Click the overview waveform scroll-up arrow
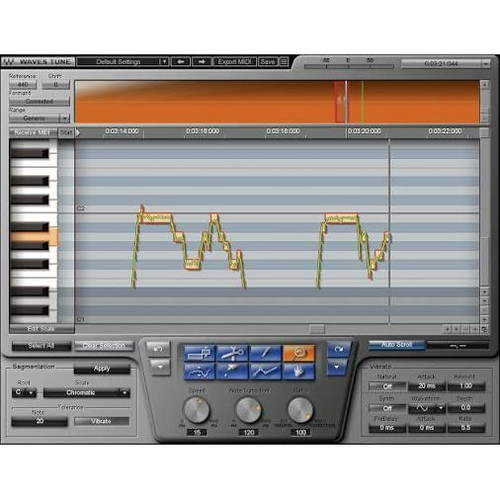 click(x=485, y=84)
